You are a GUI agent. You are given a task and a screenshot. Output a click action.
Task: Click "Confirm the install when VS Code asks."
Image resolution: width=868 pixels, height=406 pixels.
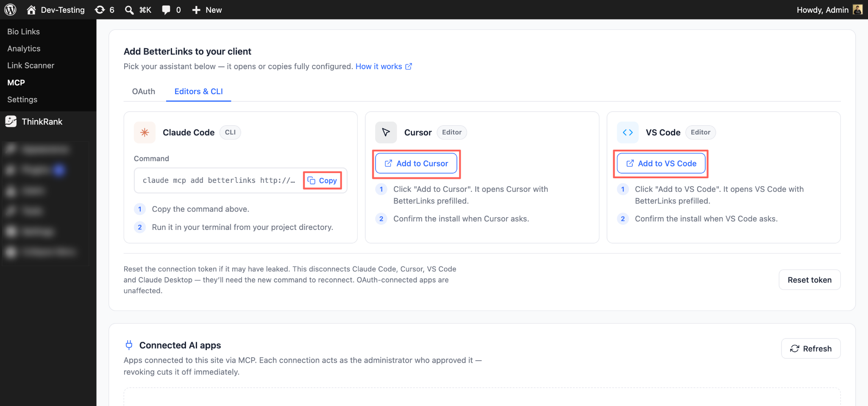tap(706, 219)
